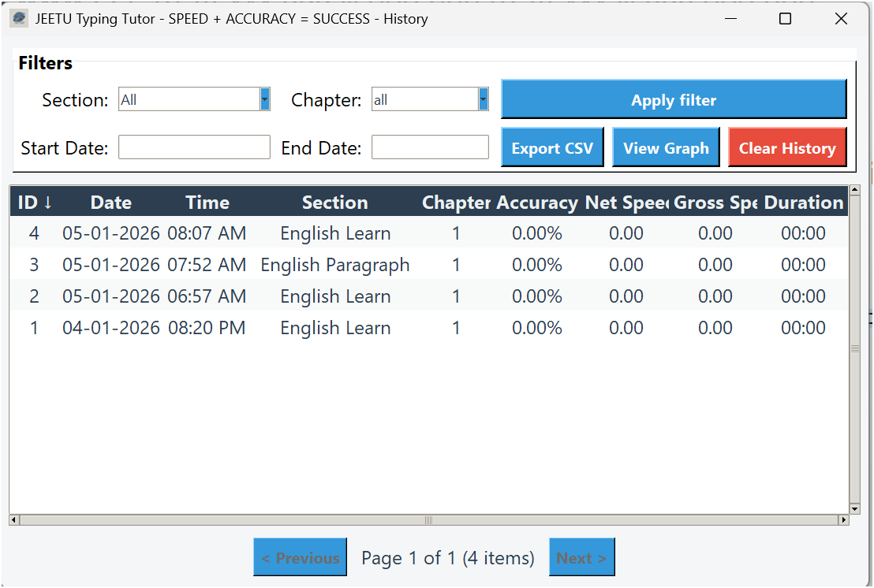Click the vertical scrollbar down arrow
Image resolution: width=874 pixels, height=588 pixels.
(854, 509)
